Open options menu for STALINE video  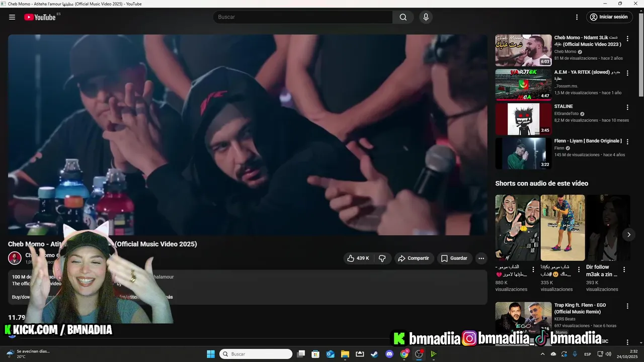point(627,107)
